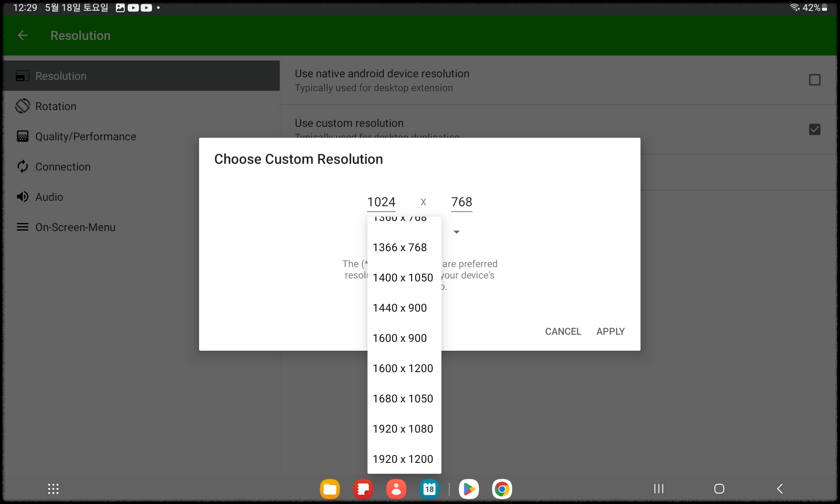Tap the On-Screen-Menu hamburger icon
Viewport: 840px width, 504px height.
[x=23, y=227]
